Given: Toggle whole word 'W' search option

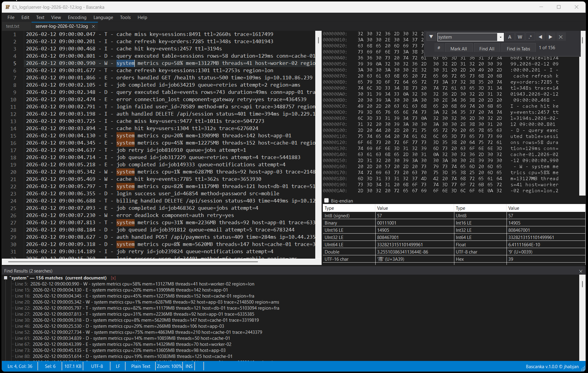Looking at the screenshot, I should (x=520, y=37).
